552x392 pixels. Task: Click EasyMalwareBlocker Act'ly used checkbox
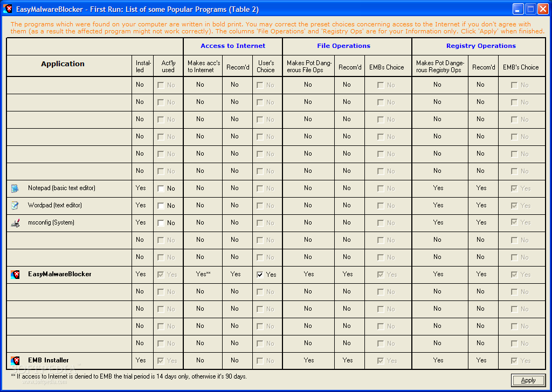click(x=161, y=275)
